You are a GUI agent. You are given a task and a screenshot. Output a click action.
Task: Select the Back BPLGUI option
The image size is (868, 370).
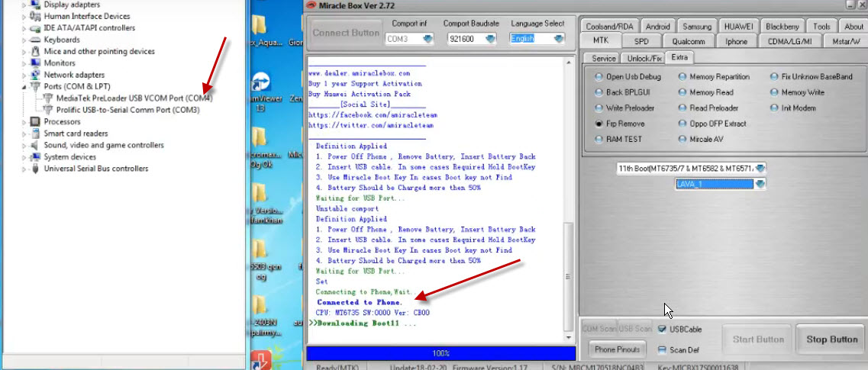click(x=599, y=92)
